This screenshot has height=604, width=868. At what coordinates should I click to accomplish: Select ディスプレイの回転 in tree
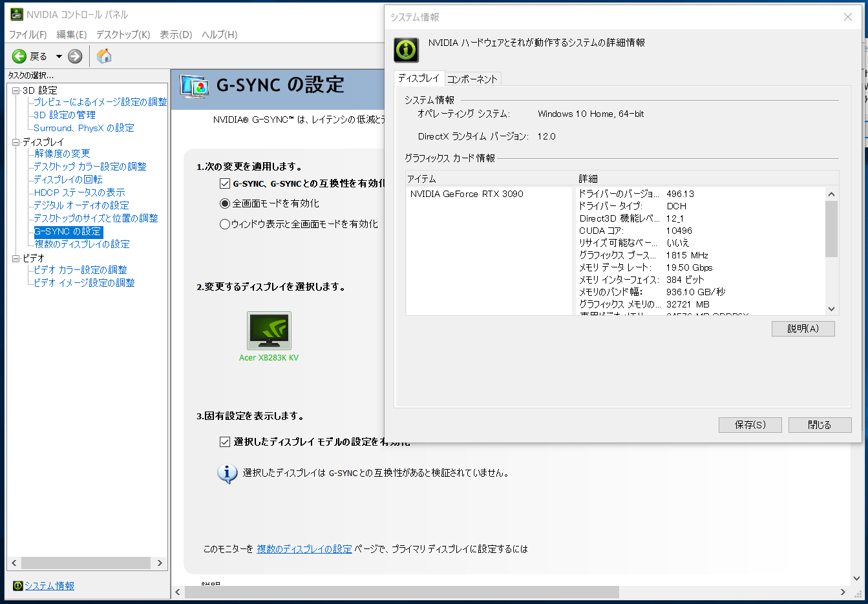point(68,180)
